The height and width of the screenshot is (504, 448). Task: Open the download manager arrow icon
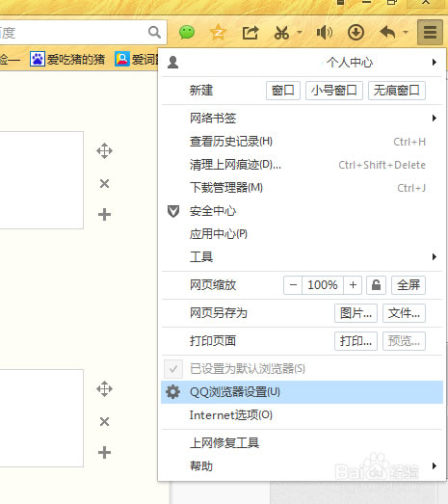click(356, 33)
